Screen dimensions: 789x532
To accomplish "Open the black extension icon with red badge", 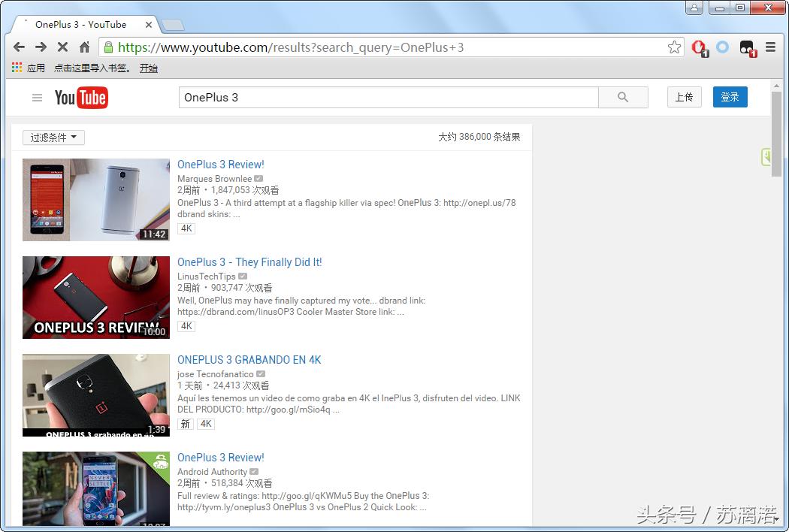I will 748,48.
